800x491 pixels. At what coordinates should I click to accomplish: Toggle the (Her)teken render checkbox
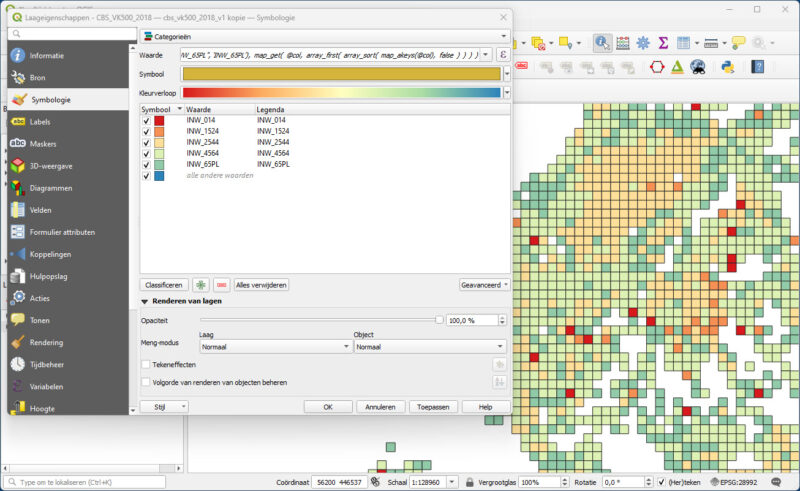click(662, 482)
